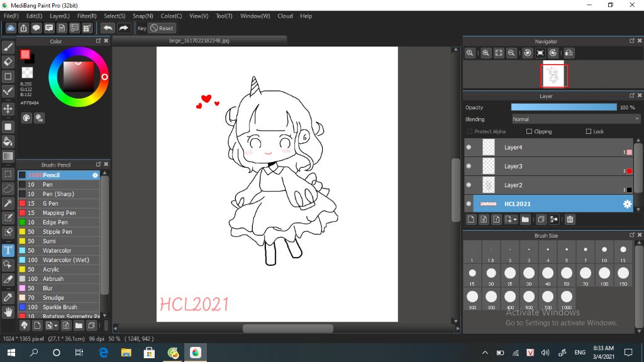Toggle the Clipping checkbox
This screenshot has height=362, width=644.
(x=529, y=131)
